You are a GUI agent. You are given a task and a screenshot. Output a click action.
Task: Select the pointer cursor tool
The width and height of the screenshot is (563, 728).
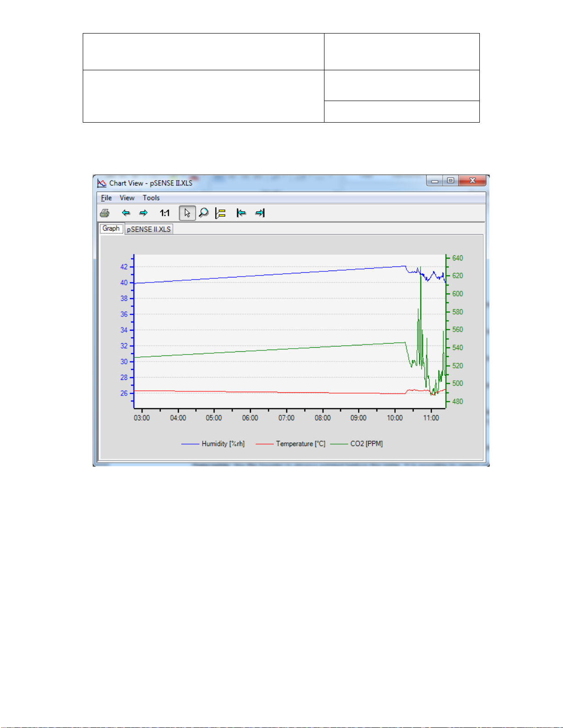click(x=187, y=213)
